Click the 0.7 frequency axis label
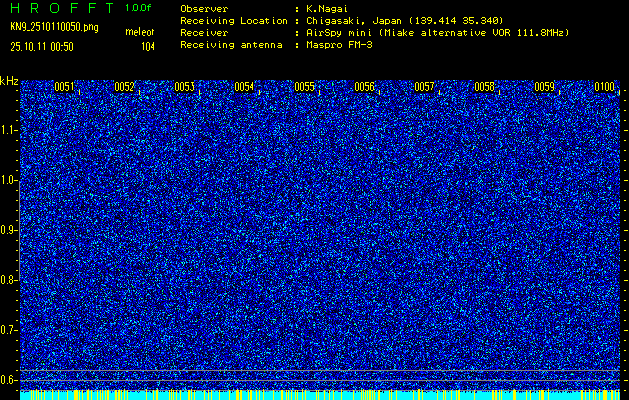This screenshot has width=629, height=400. (x=9, y=329)
